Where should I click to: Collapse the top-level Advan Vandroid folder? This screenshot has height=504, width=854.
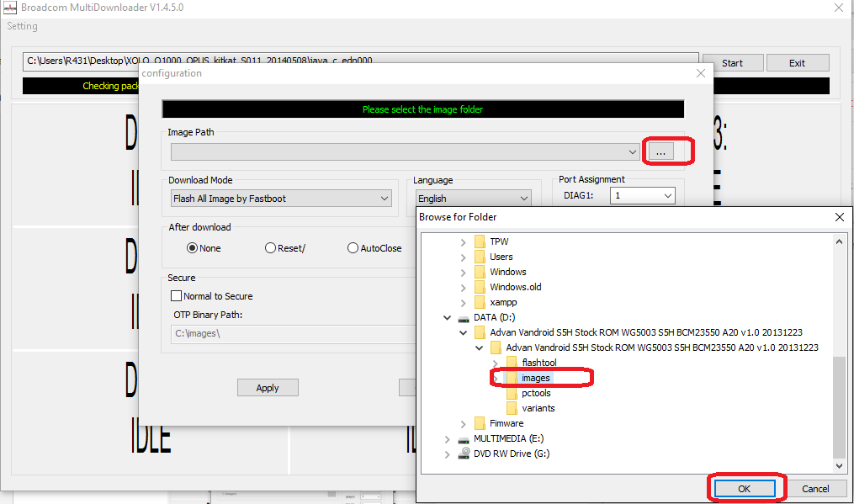[463, 332]
